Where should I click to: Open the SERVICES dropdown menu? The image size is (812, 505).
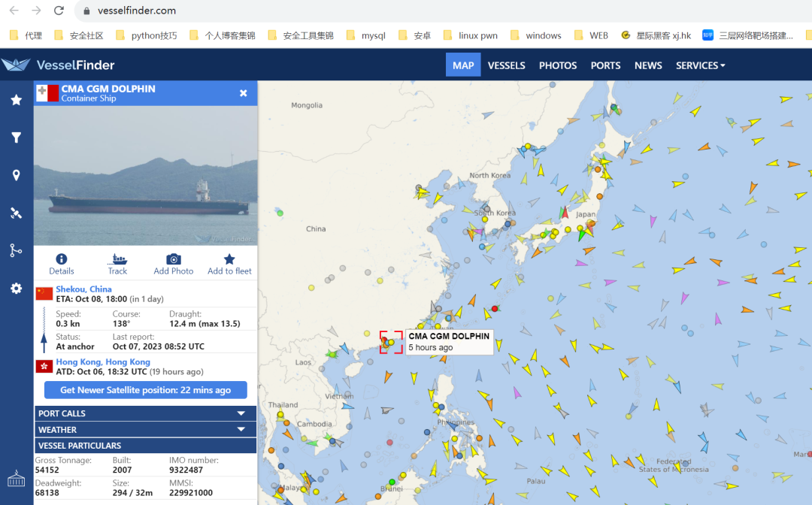700,65
